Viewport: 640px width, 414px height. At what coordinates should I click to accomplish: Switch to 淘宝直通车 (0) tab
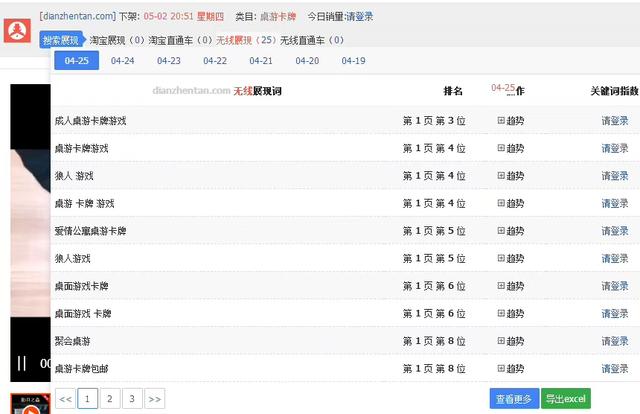click(180, 40)
